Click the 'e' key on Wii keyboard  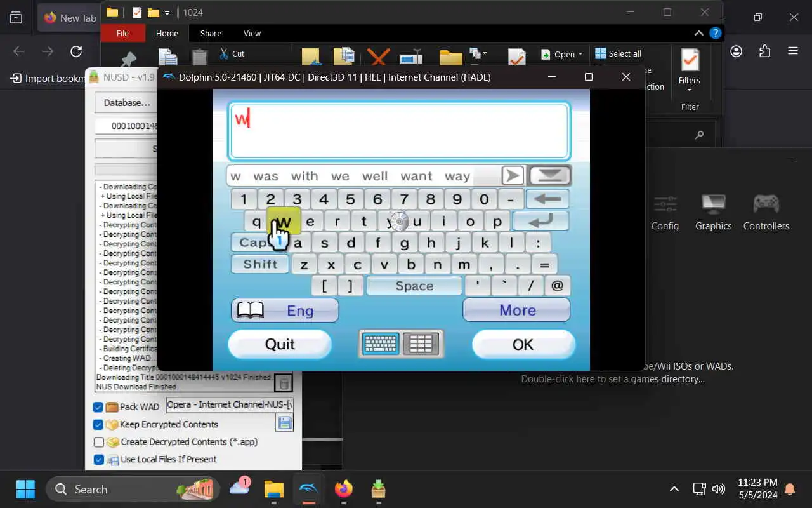(310, 222)
